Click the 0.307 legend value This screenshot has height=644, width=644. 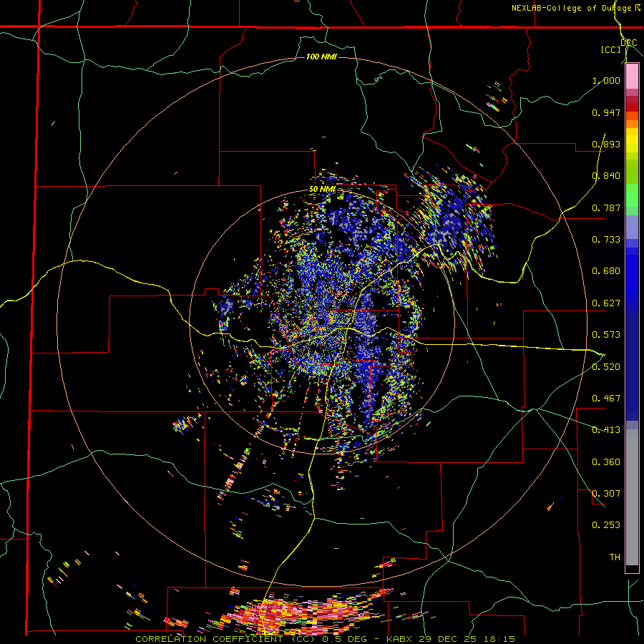[x=606, y=494]
